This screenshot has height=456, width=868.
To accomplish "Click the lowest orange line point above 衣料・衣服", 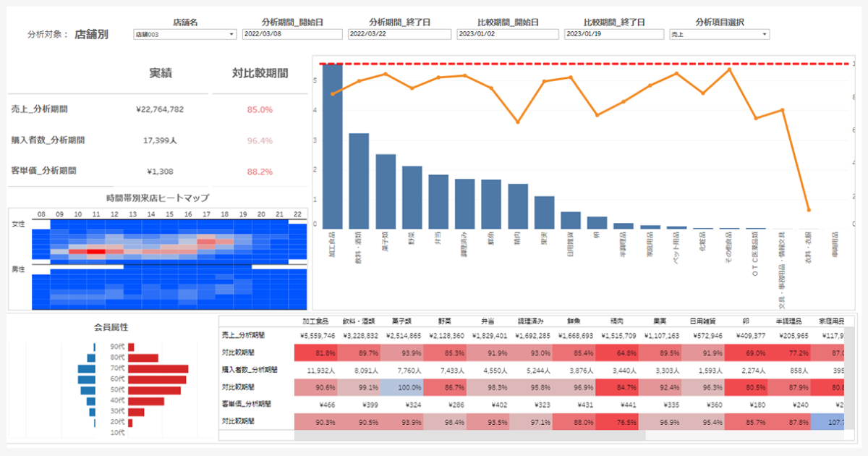I will 809,210.
